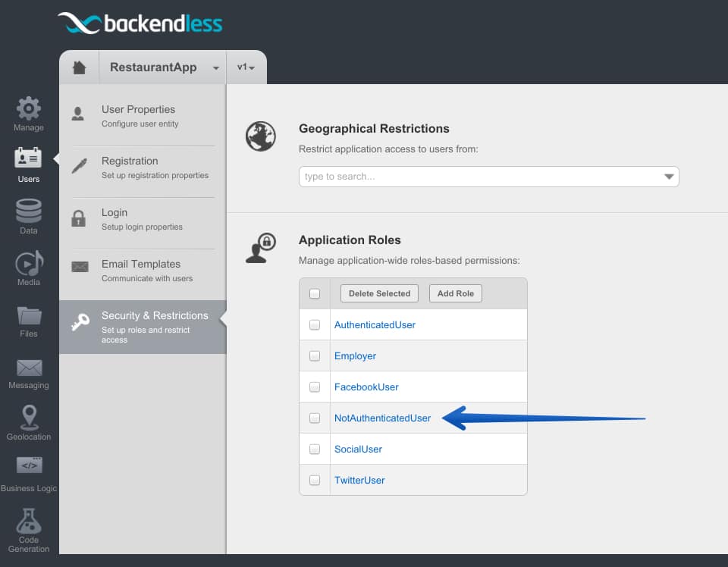The width and height of the screenshot is (728, 567).
Task: Open Registration settings
Action: pyautogui.click(x=143, y=168)
